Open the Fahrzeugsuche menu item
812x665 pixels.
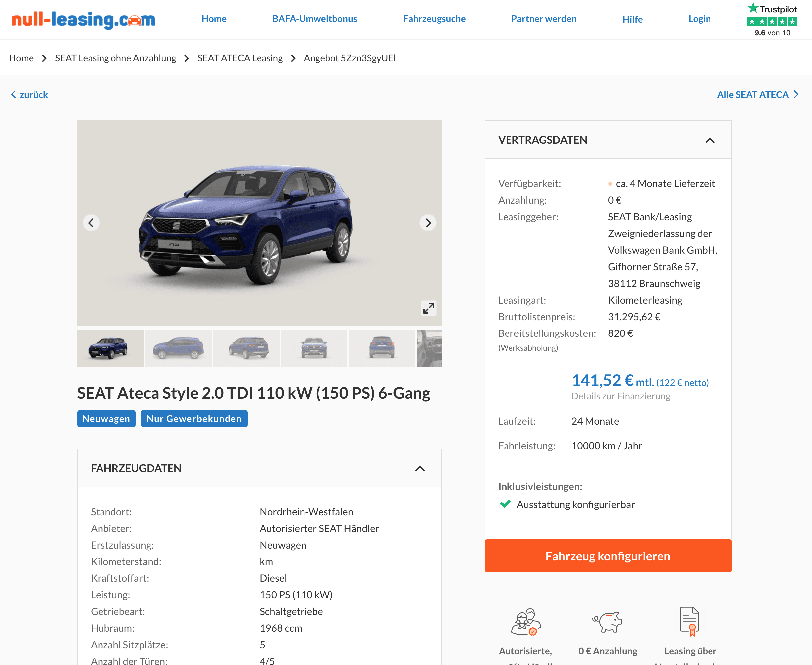pyautogui.click(x=434, y=19)
